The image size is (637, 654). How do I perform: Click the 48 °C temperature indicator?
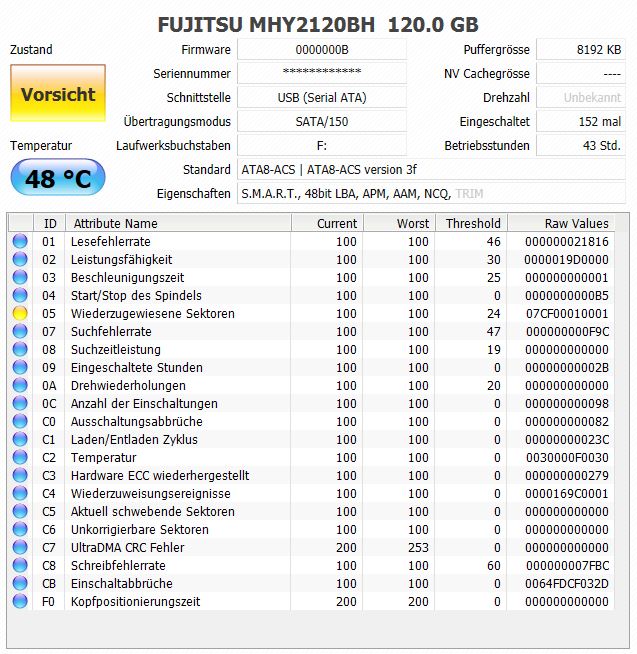(x=58, y=178)
